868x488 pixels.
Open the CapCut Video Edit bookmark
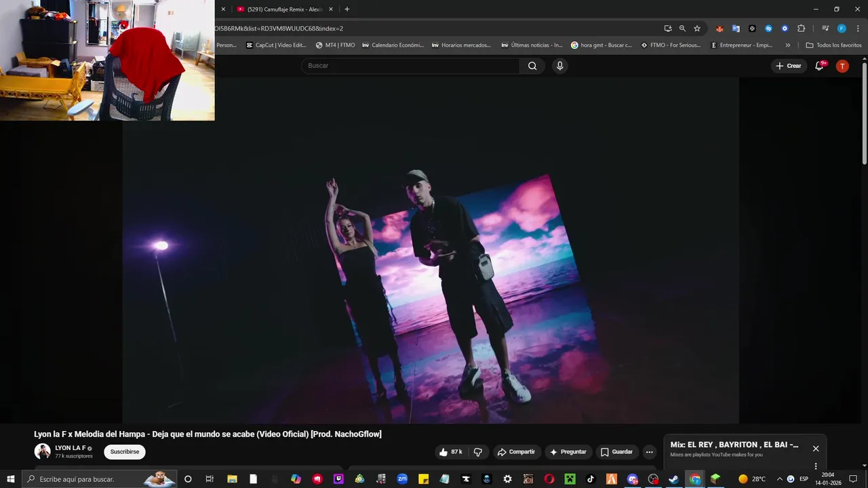pyautogui.click(x=276, y=45)
